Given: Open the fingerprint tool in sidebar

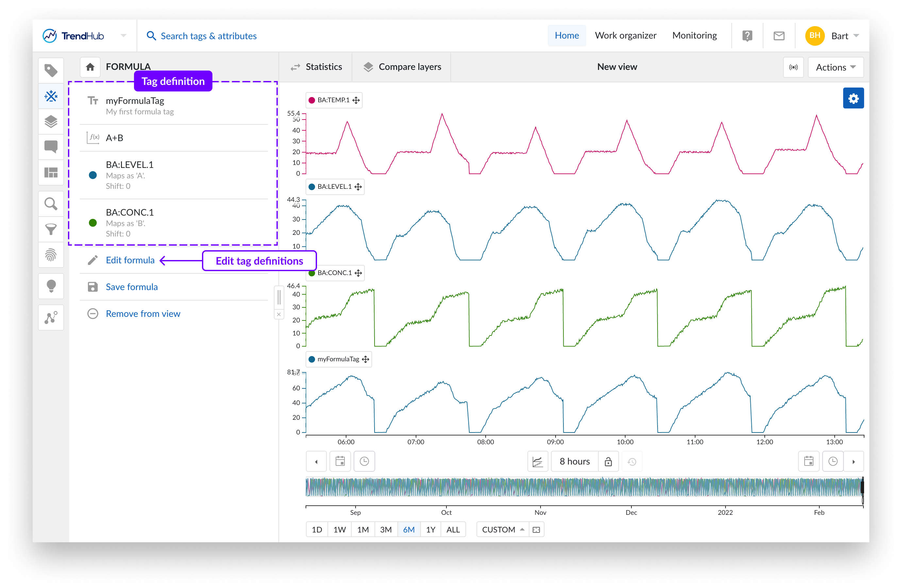Looking at the screenshot, I should tap(51, 255).
